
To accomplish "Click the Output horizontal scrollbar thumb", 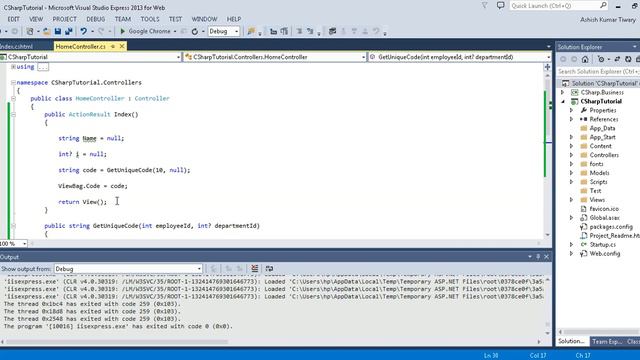I will 116,342.
